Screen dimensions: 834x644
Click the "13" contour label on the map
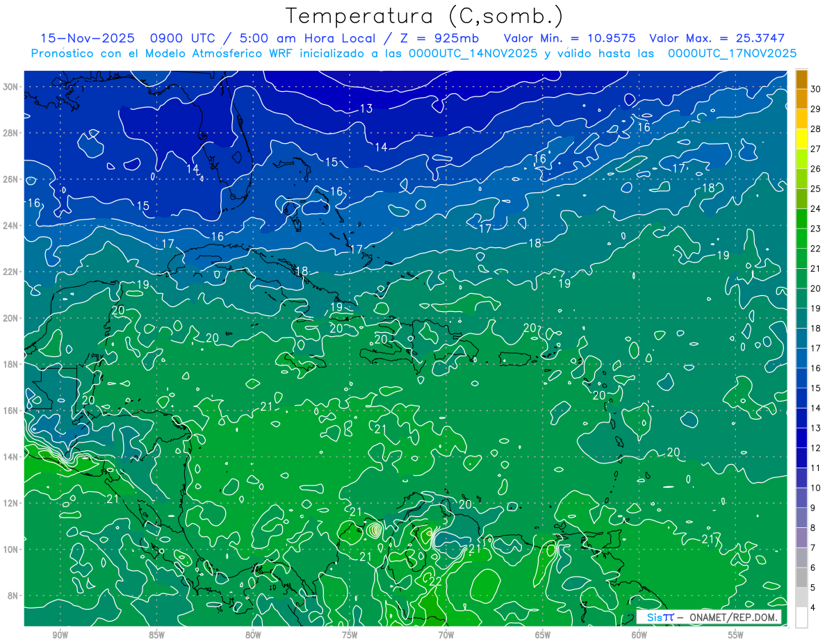pos(366,108)
